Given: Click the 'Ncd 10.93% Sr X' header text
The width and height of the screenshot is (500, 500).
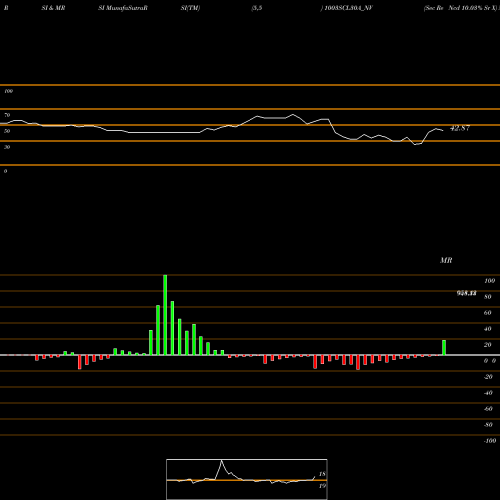Looking at the screenshot, I should tap(472, 8).
